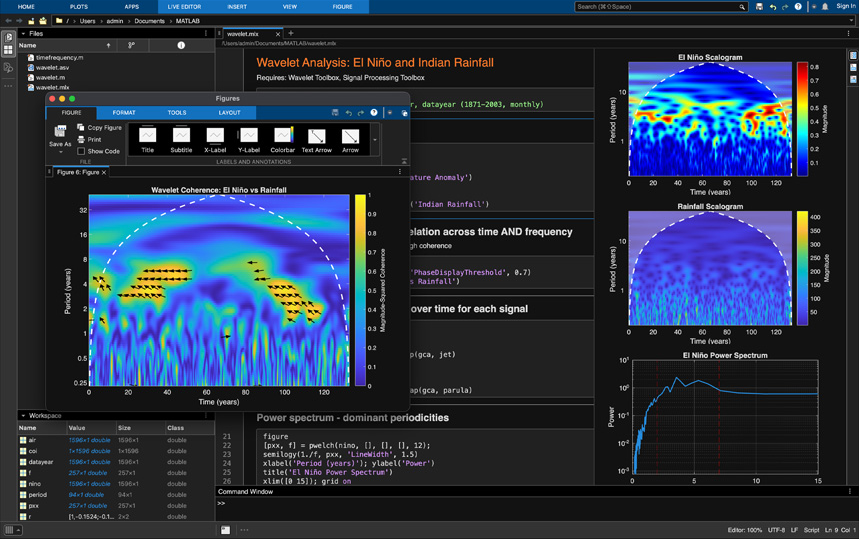Insert a Title using the Figures toolstrip
Viewport: 859px width, 539px height.
pos(147,136)
